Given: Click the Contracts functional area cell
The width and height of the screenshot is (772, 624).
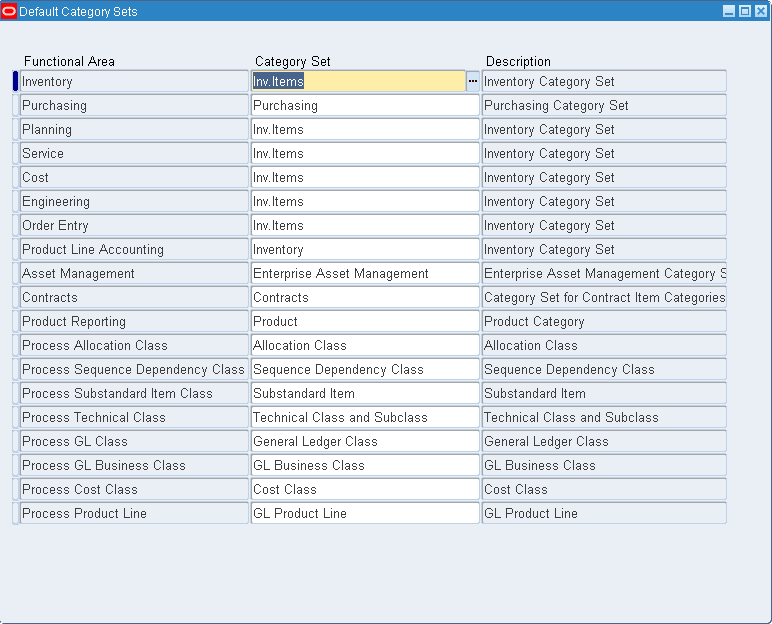Looking at the screenshot, I should (134, 297).
